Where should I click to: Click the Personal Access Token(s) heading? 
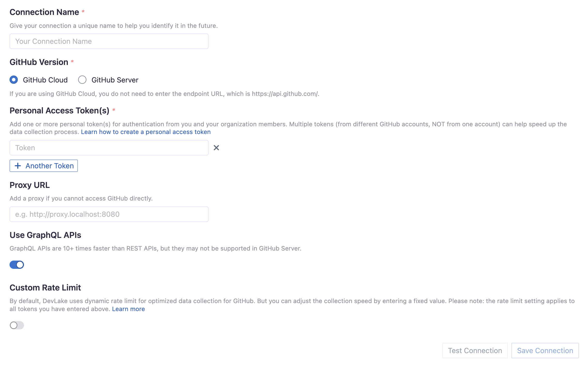pos(59,111)
